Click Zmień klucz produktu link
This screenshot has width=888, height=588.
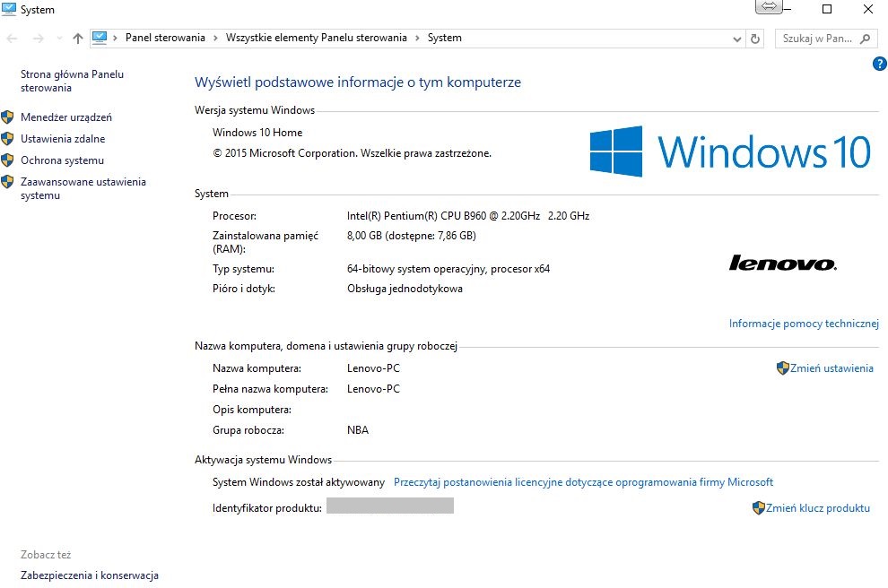click(818, 508)
